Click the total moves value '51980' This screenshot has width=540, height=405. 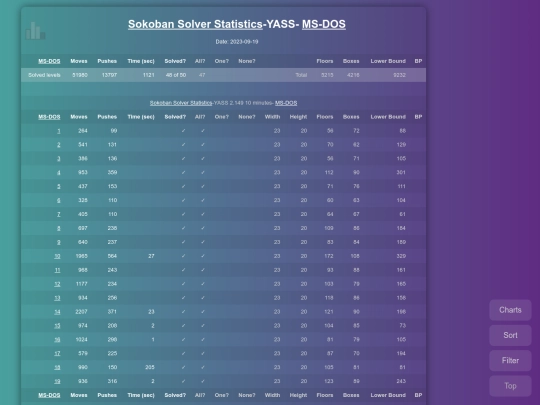(80, 75)
